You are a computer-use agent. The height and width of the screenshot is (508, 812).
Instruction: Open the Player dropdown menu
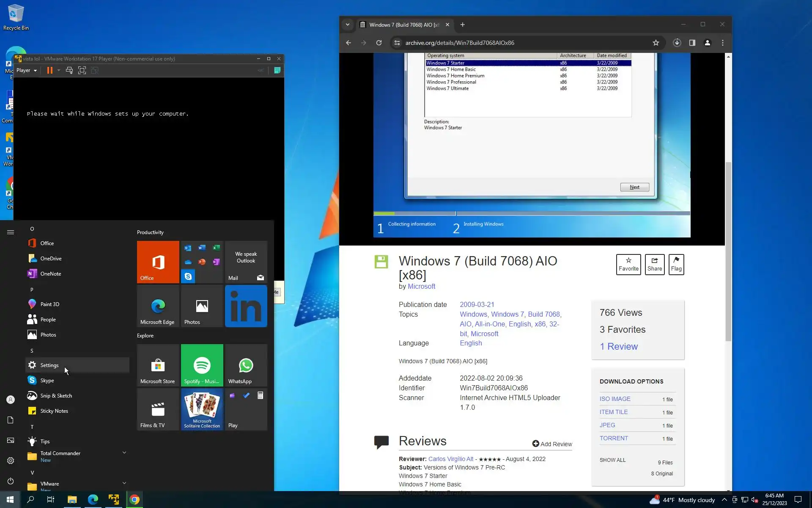point(27,71)
